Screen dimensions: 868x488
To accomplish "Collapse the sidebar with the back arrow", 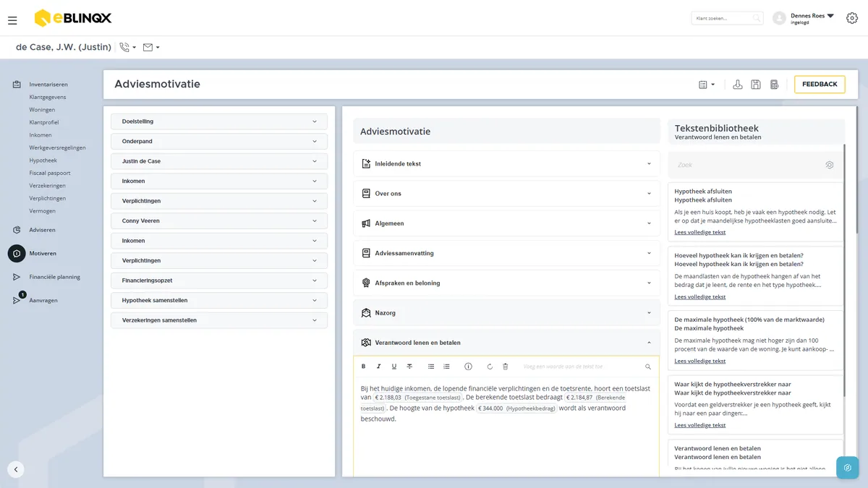I will point(16,469).
